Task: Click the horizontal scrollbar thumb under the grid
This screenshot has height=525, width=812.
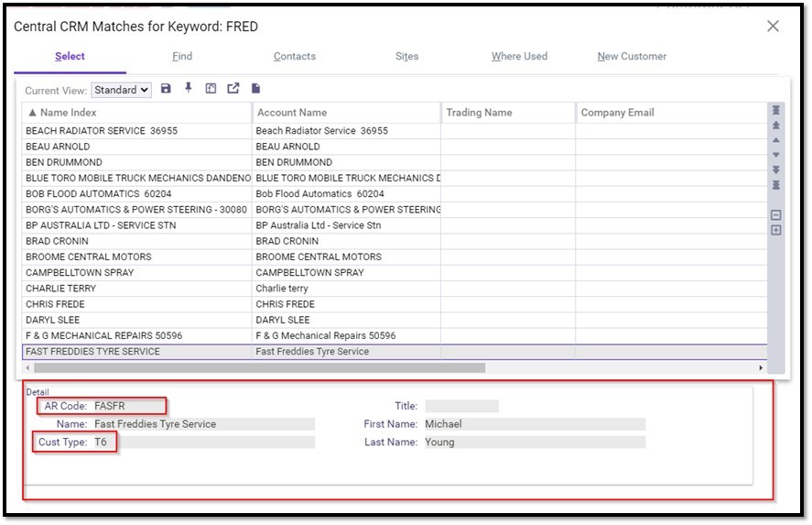Action: [x=259, y=367]
